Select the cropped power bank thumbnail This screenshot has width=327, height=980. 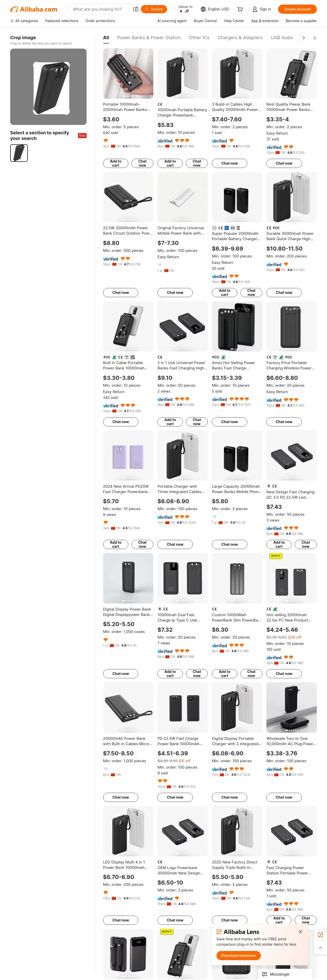pyautogui.click(x=19, y=153)
